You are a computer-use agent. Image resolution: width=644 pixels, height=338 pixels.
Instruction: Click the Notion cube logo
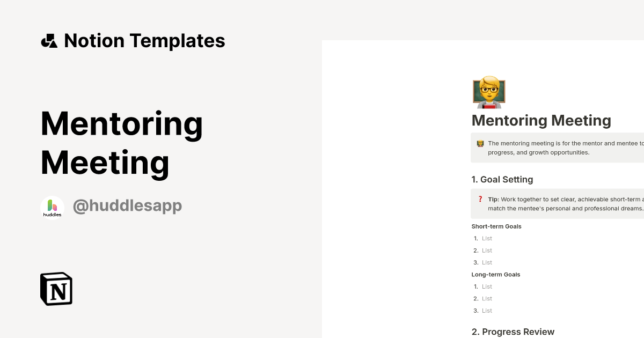coord(56,289)
